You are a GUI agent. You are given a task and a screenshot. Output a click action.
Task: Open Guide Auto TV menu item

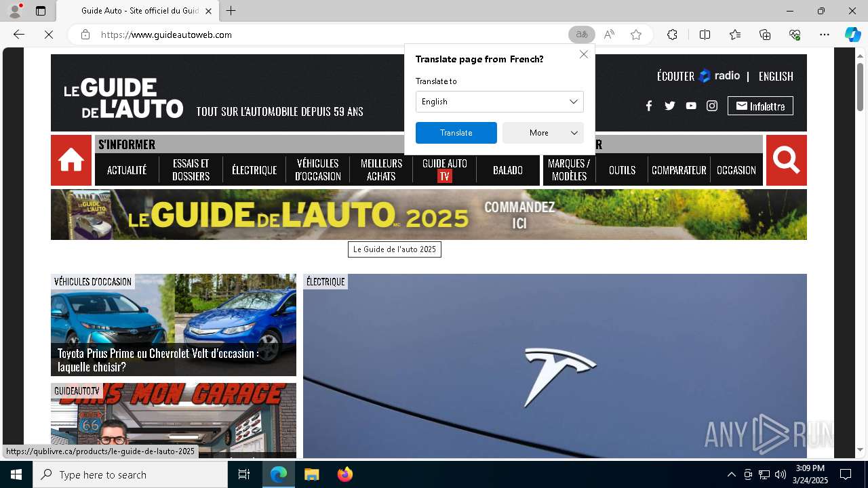point(445,170)
